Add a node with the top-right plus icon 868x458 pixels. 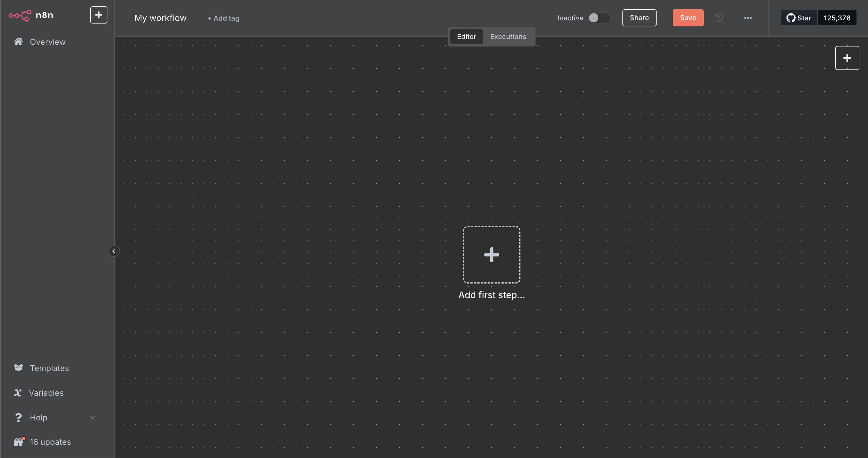[847, 58]
